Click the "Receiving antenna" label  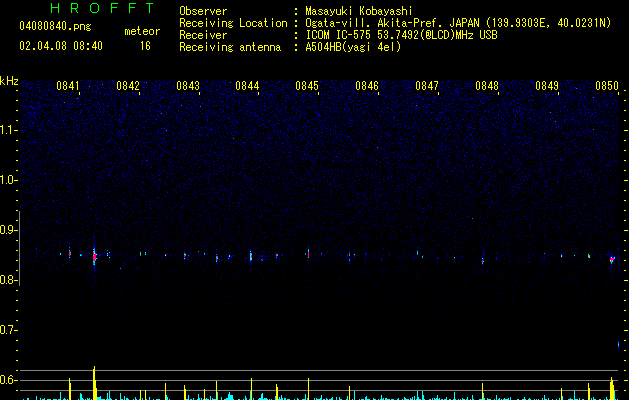pyautogui.click(x=230, y=47)
